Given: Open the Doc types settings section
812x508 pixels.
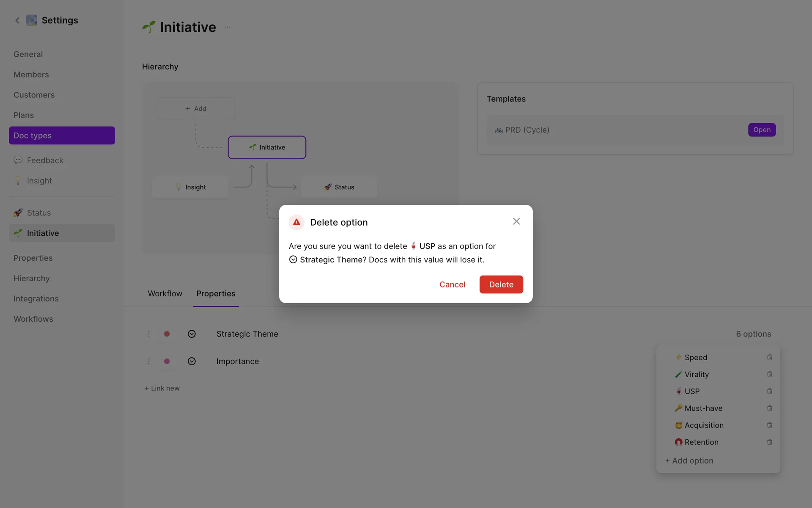Looking at the screenshot, I should [62, 135].
